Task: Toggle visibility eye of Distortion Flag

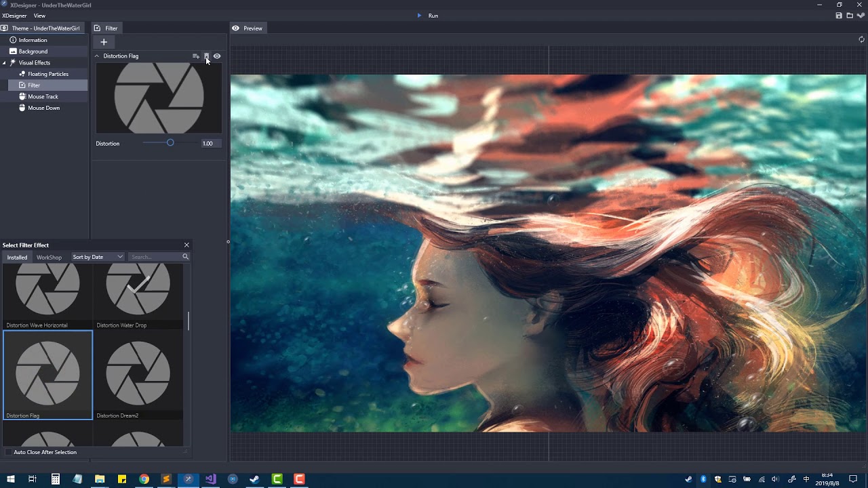Action: point(217,56)
